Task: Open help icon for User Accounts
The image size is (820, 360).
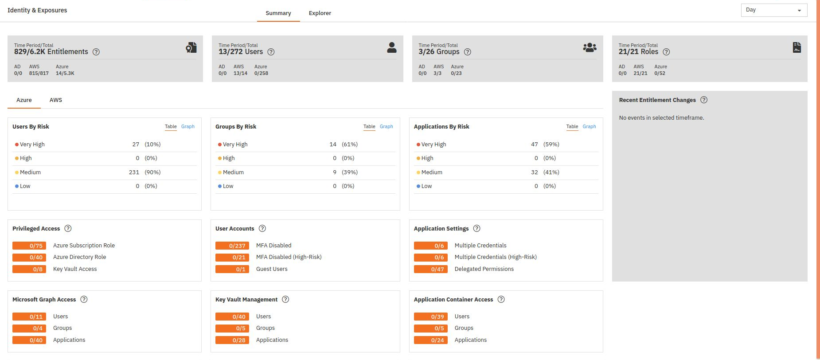Action: click(x=263, y=229)
